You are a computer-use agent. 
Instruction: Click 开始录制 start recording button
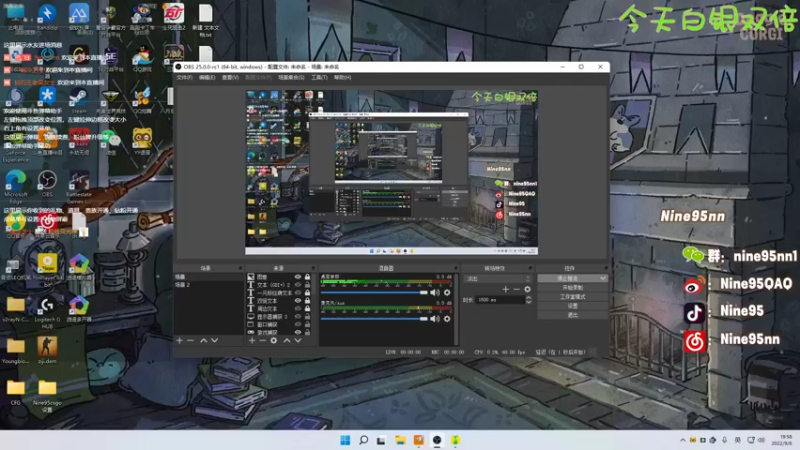click(x=572, y=288)
